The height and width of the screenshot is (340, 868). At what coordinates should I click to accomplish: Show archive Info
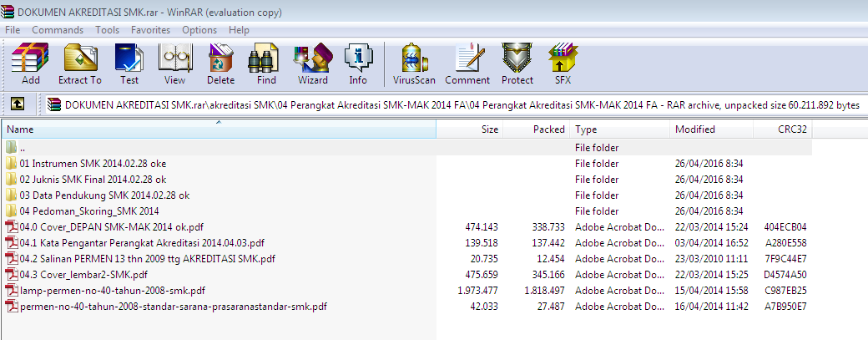click(x=358, y=64)
